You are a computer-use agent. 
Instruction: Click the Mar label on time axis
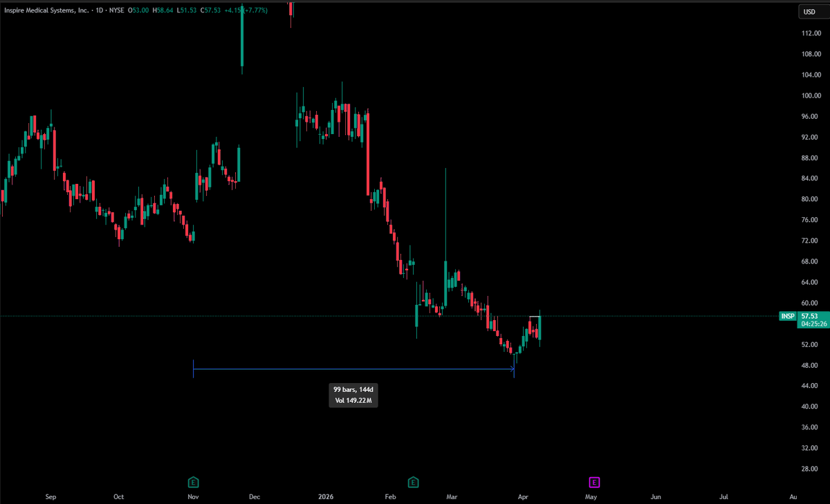(x=452, y=496)
